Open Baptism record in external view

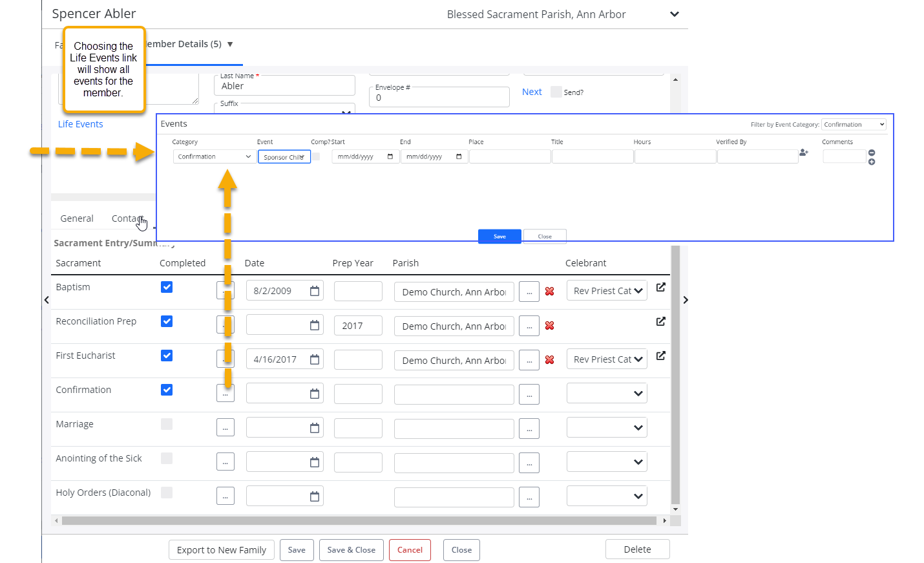point(661,287)
